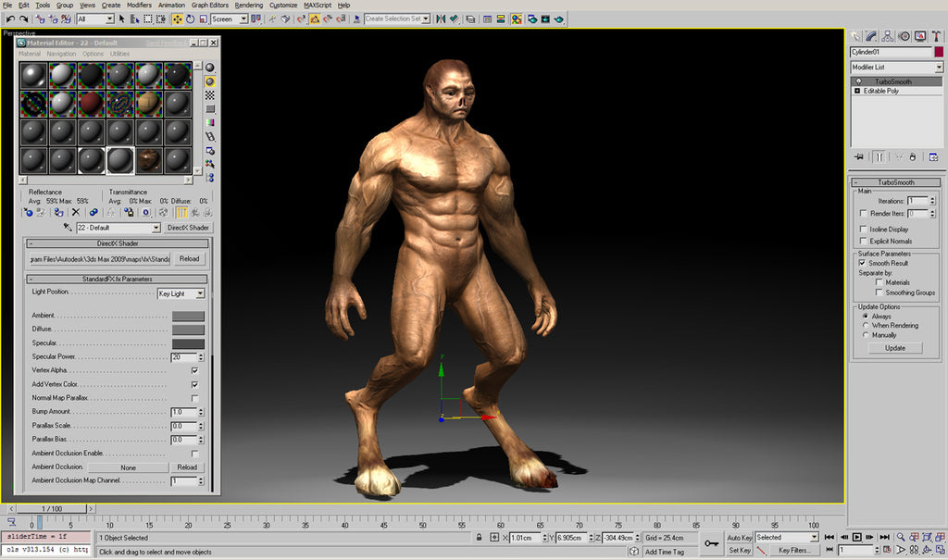Select the Select and Rotate tool

pyautogui.click(x=191, y=19)
